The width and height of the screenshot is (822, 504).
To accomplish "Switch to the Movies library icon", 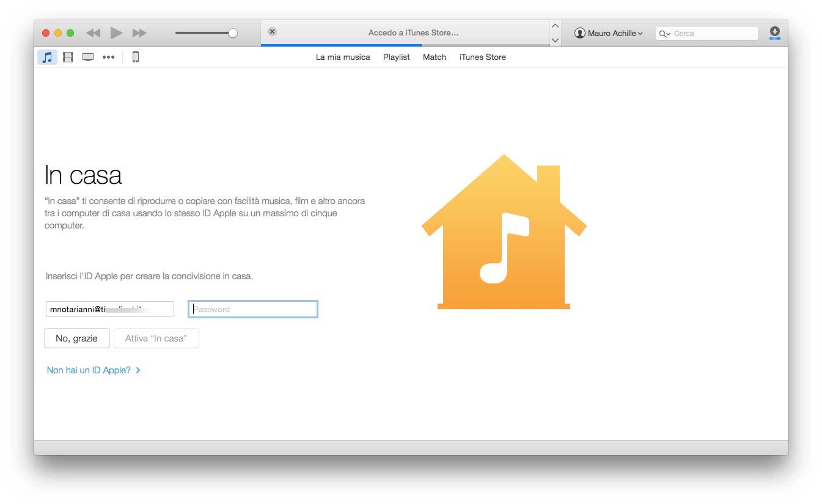I will [68, 57].
